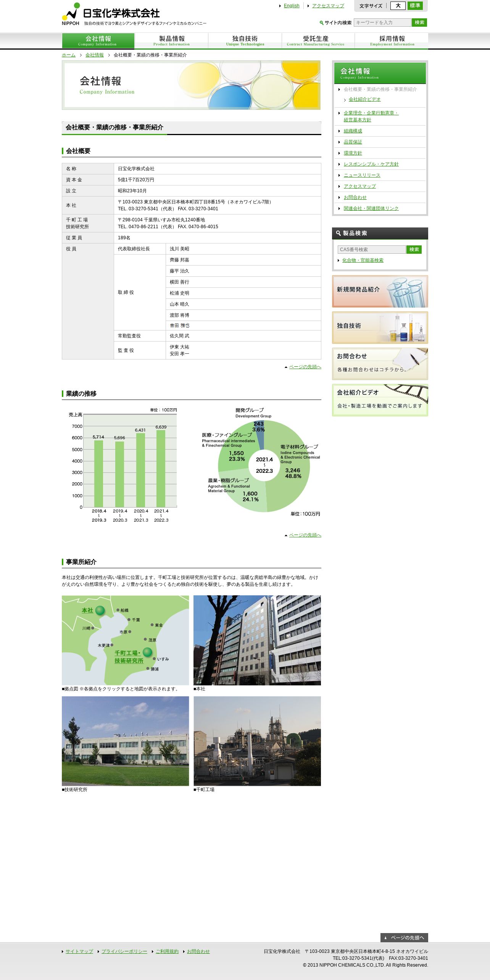This screenshot has height=980, width=490.
Task: Click ページの先頭へ below performance charts
Action: pos(305,535)
